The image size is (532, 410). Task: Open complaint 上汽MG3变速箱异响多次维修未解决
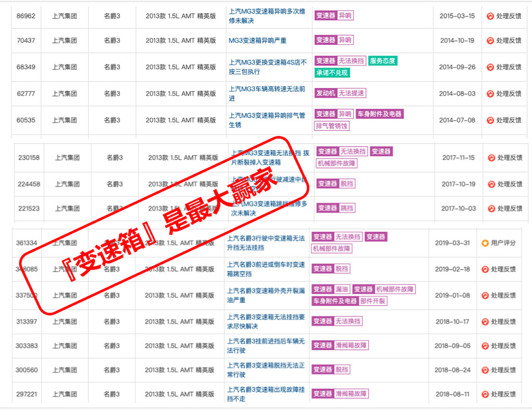pos(267,16)
